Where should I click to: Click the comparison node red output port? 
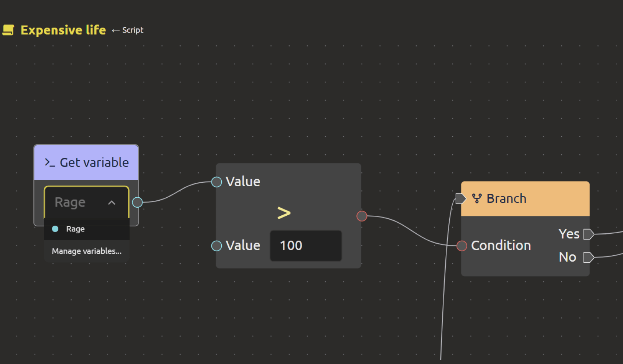click(362, 216)
